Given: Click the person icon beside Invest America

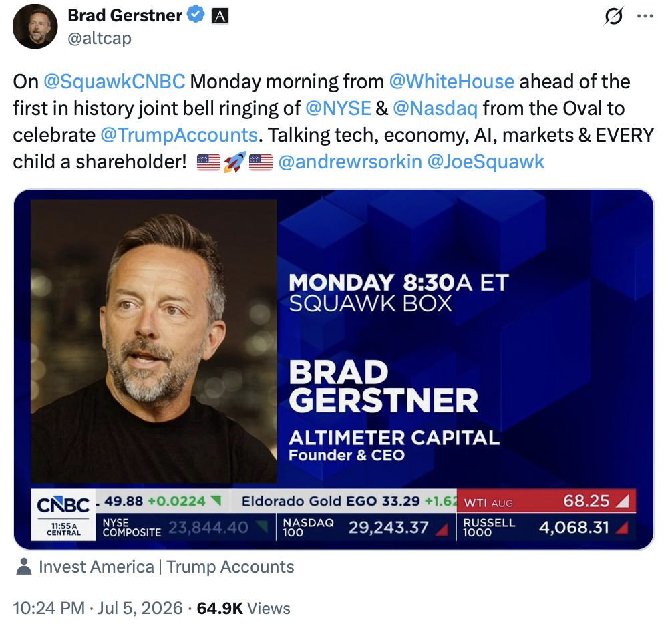Looking at the screenshot, I should point(24,567).
